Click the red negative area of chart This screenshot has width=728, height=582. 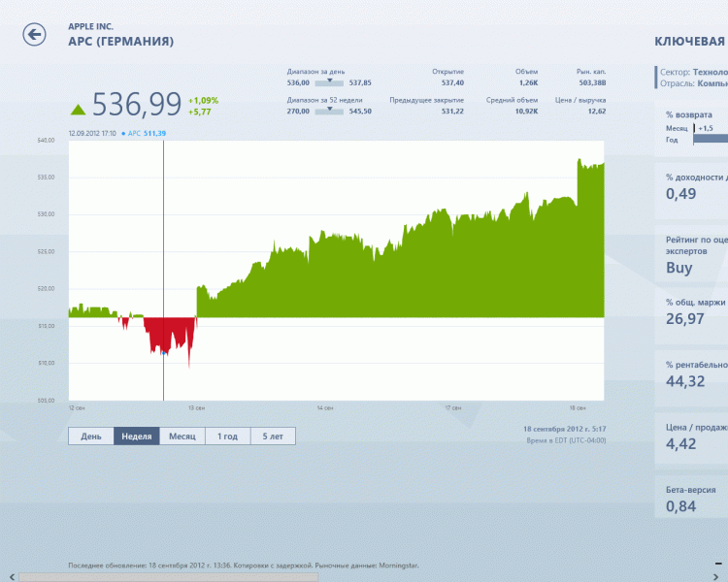coord(170,335)
